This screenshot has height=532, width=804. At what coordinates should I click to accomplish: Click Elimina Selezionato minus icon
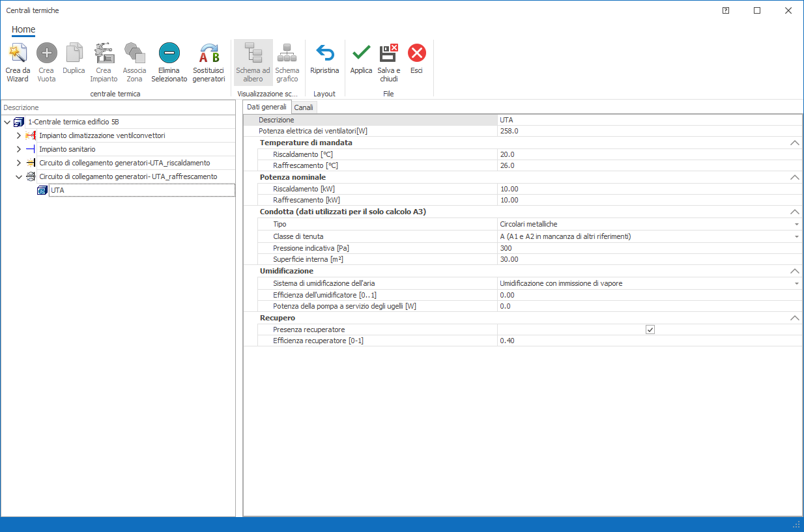click(x=169, y=53)
